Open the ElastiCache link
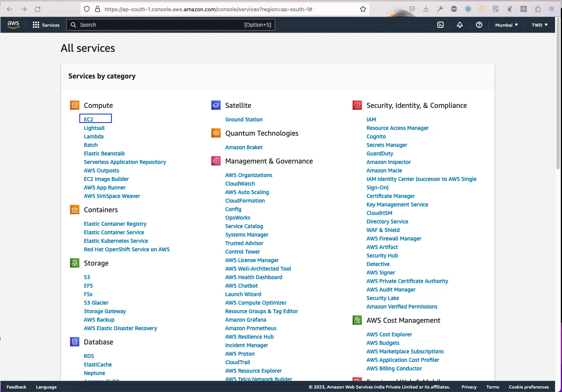The height and width of the screenshot is (392, 562). pos(98,365)
